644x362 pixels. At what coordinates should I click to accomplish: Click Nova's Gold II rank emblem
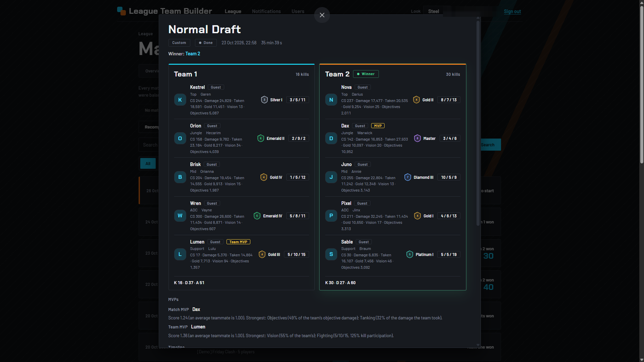coord(416,100)
